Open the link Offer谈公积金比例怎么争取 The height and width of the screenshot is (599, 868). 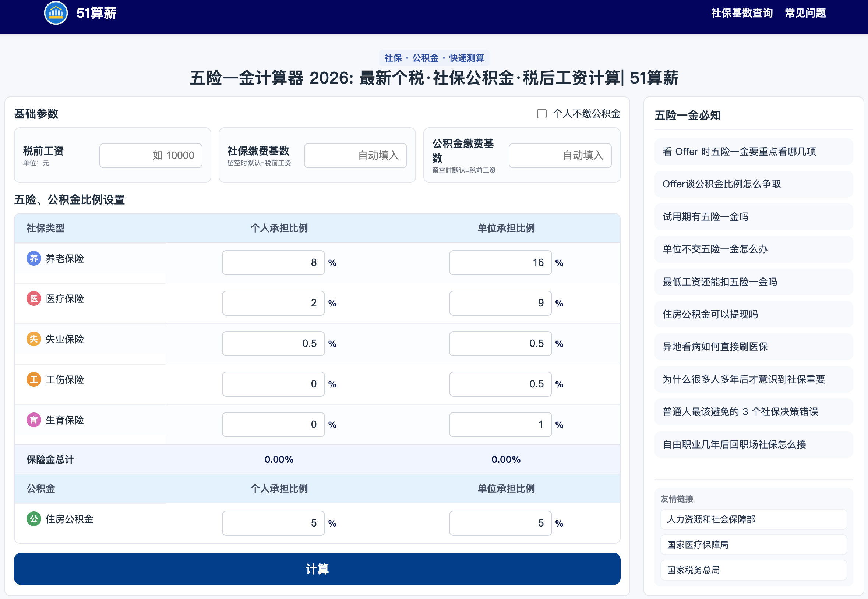click(753, 184)
